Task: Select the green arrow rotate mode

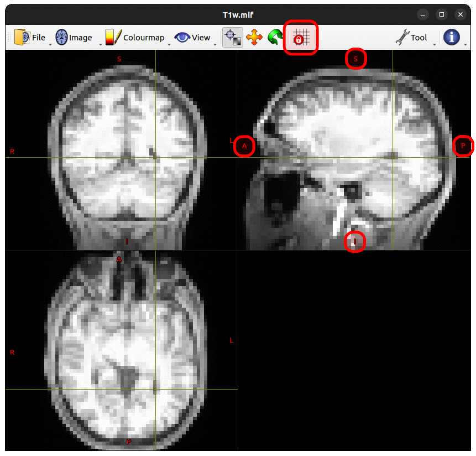Action: (x=275, y=38)
